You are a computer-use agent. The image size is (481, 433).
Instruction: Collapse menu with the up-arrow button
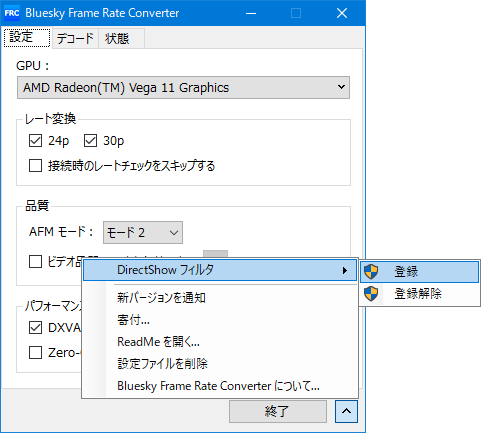pyautogui.click(x=346, y=411)
